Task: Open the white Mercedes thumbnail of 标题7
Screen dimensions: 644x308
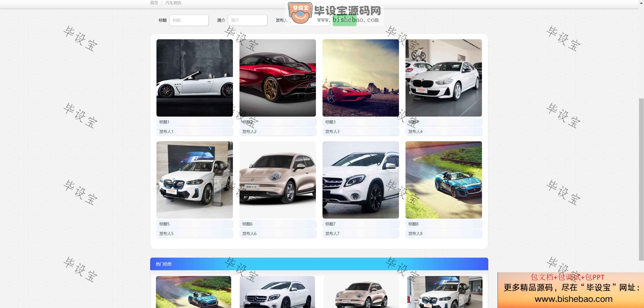Action: 360,180
